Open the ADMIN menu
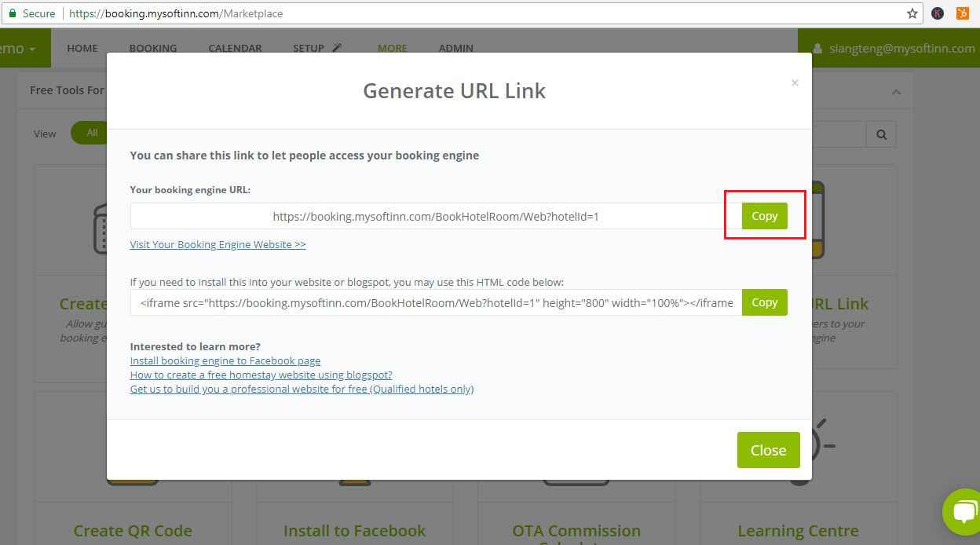This screenshot has height=545, width=980. (455, 48)
